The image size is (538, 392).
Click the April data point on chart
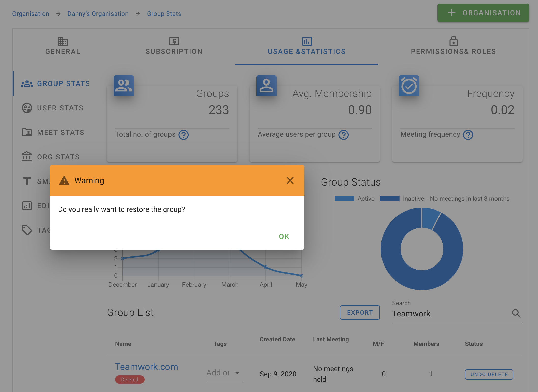(266, 267)
